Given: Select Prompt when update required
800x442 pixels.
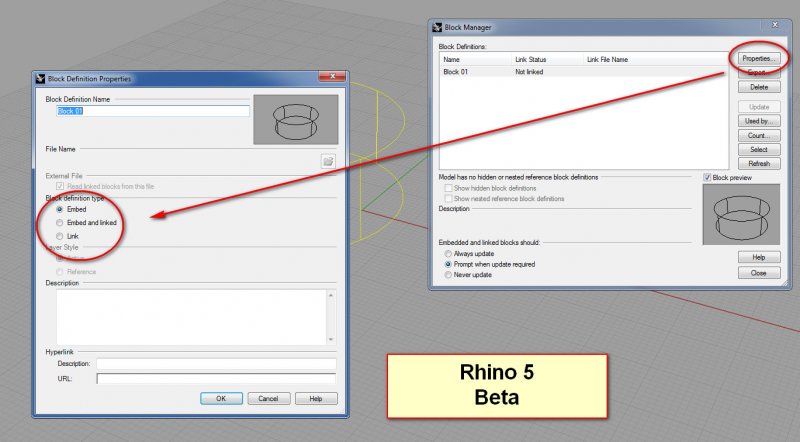Looking at the screenshot, I should [x=448, y=264].
